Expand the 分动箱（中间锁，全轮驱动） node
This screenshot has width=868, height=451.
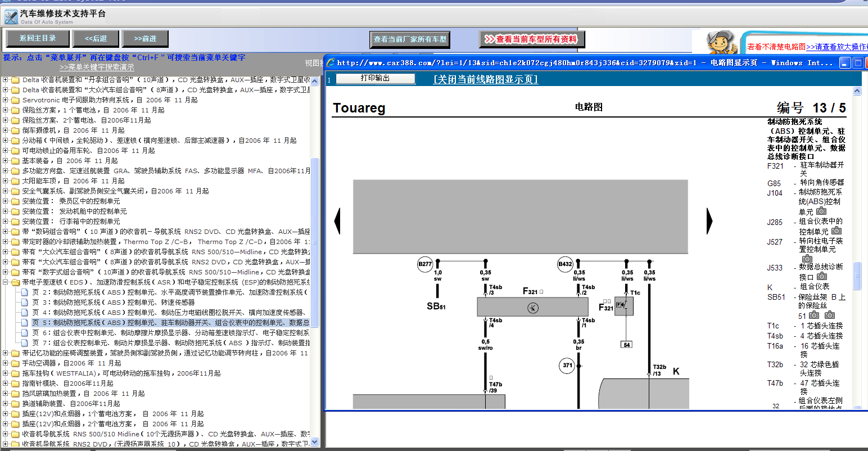click(5, 141)
